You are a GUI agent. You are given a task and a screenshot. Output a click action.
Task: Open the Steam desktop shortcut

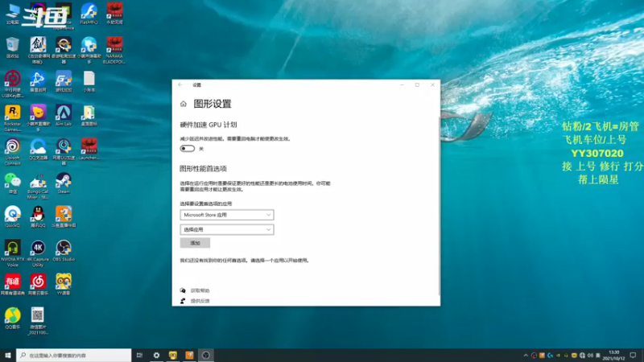64,183
